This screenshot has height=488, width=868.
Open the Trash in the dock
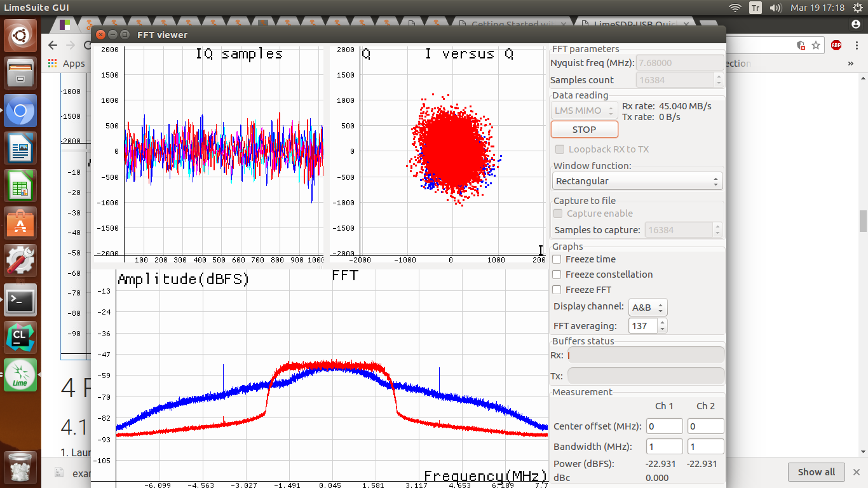point(20,468)
